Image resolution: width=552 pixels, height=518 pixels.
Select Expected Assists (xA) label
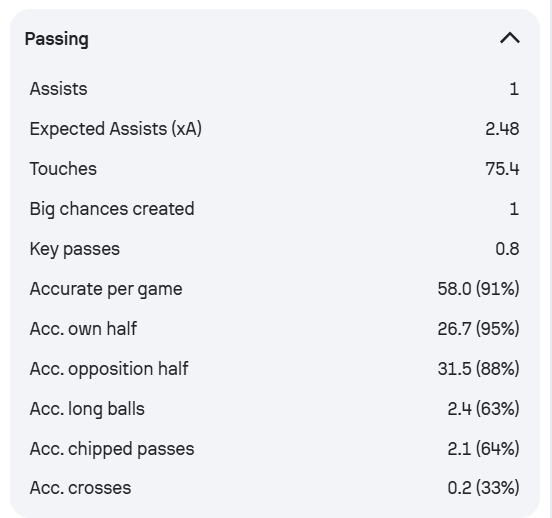click(x=116, y=129)
